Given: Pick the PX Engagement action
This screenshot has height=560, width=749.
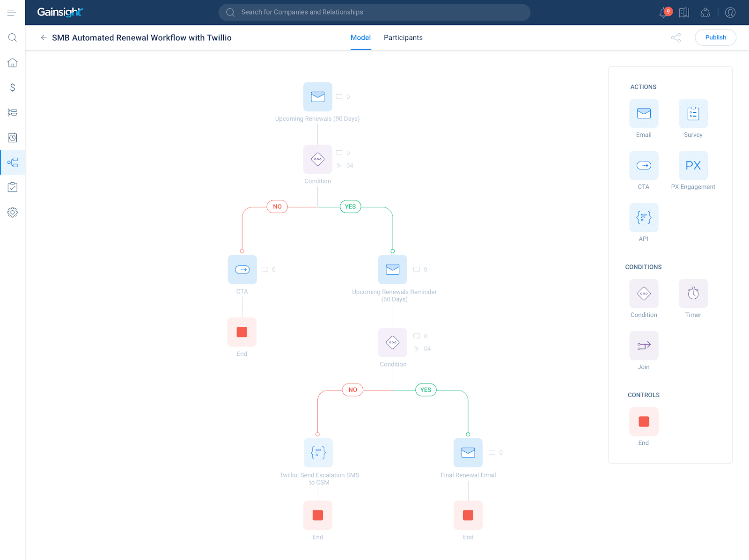Looking at the screenshot, I should pyautogui.click(x=693, y=166).
